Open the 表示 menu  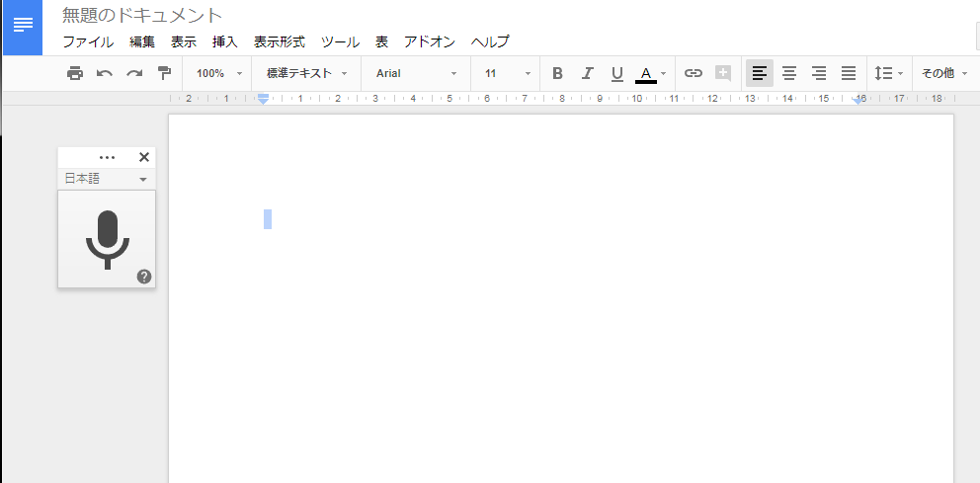tap(184, 41)
